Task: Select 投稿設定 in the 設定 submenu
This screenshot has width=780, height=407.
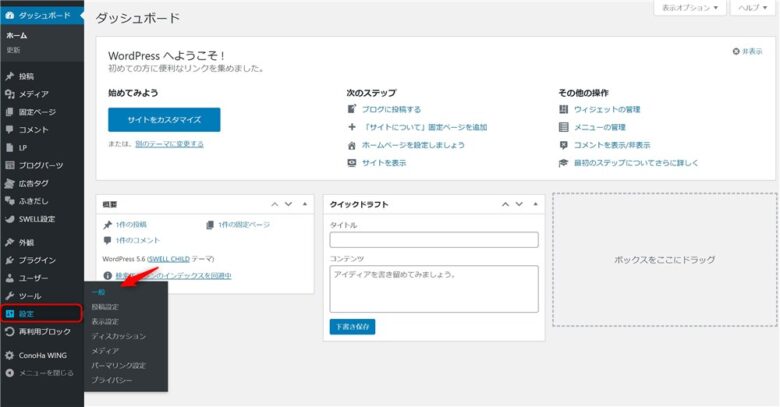Action: pos(105,307)
